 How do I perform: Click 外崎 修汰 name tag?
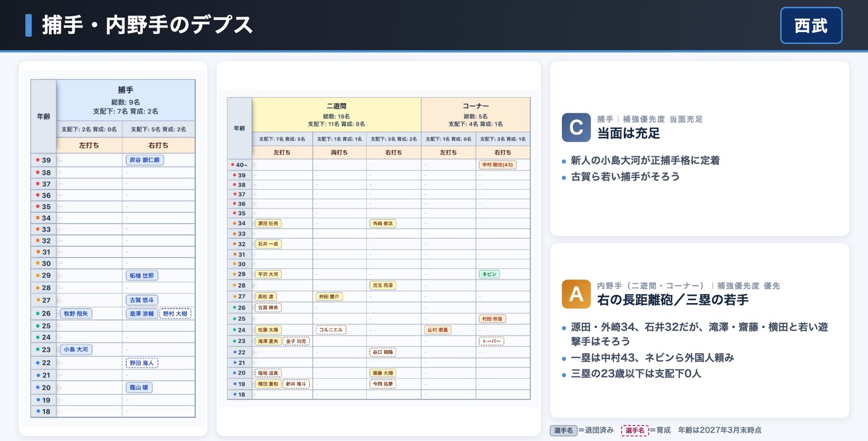383,224
